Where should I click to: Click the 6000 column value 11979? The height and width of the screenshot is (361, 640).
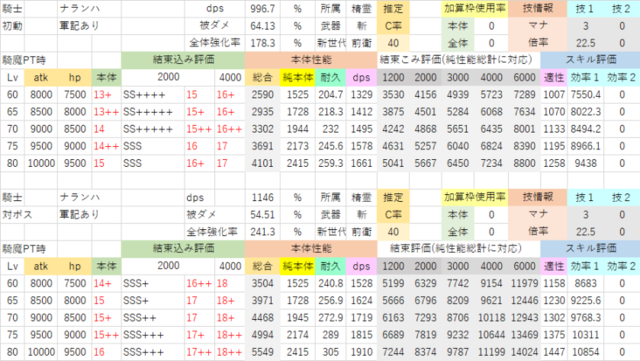pyautogui.click(x=524, y=283)
